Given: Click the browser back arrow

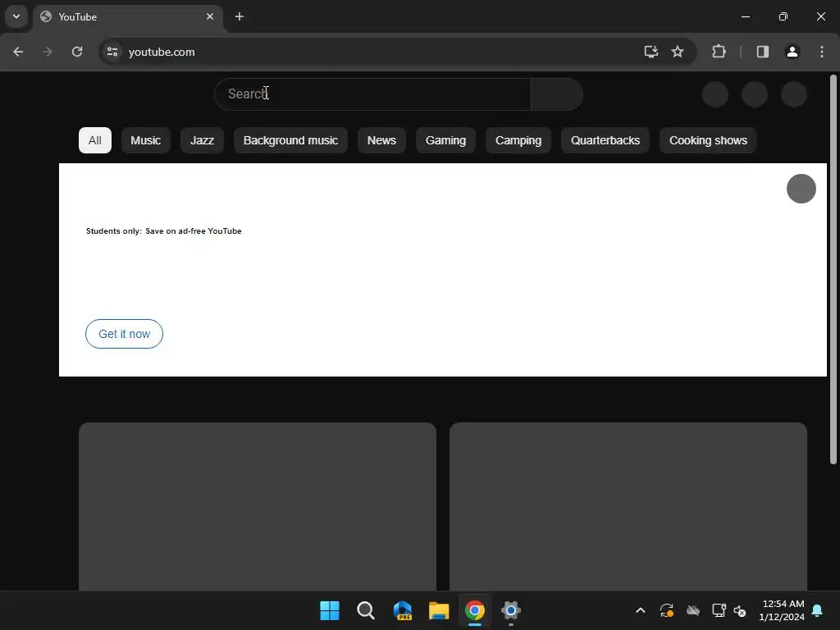Looking at the screenshot, I should [18, 52].
